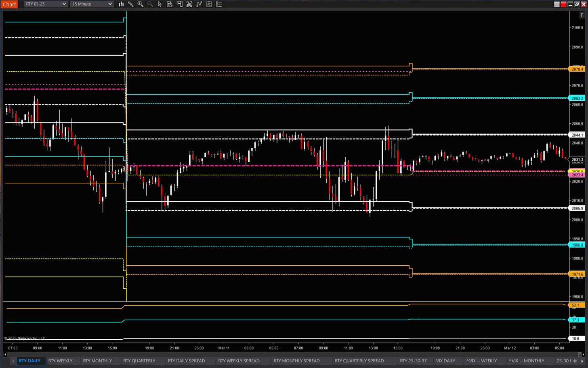This screenshot has width=588, height=368.
Task: Click the 2063.2 cyan price marker
Action: [x=577, y=98]
